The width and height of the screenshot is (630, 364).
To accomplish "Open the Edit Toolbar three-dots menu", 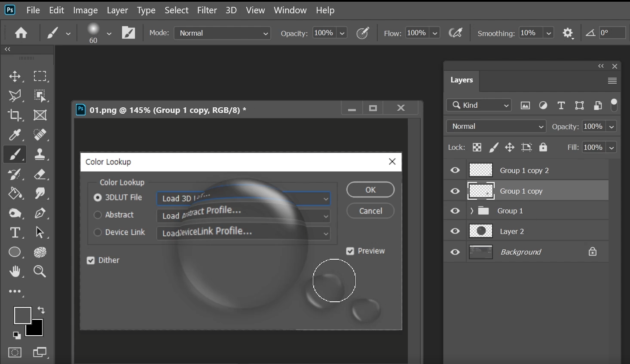I will click(15, 291).
